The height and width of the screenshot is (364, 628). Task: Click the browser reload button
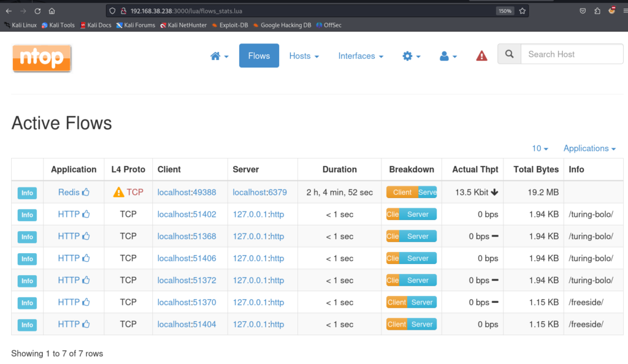37,11
